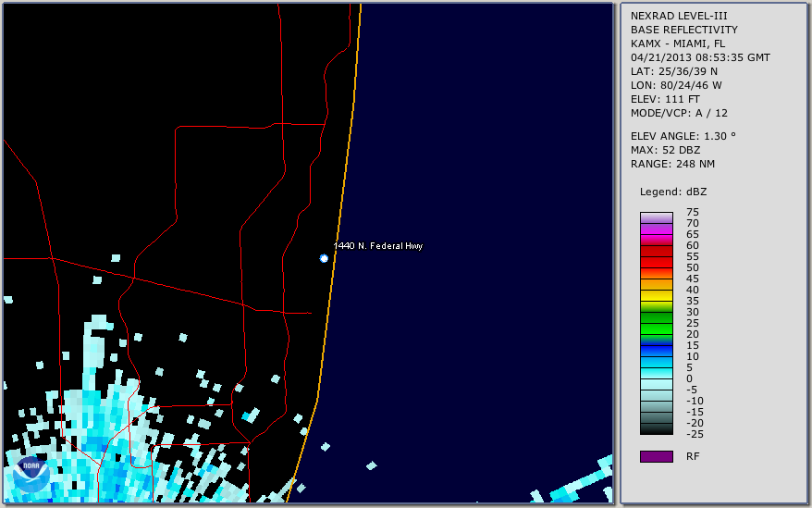Select the ELEV ANGLE: 1.30 line
Image resolution: width=812 pixels, height=508 pixels.
(x=683, y=136)
